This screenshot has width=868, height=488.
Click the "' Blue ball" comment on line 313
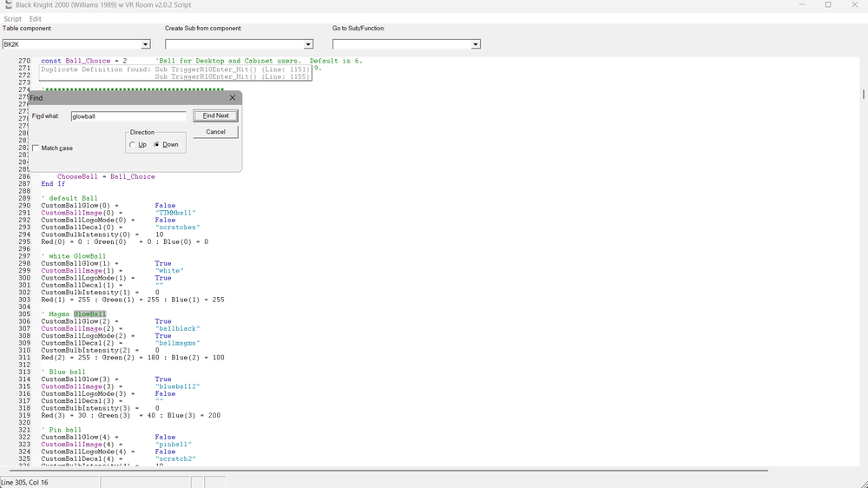tap(63, 373)
